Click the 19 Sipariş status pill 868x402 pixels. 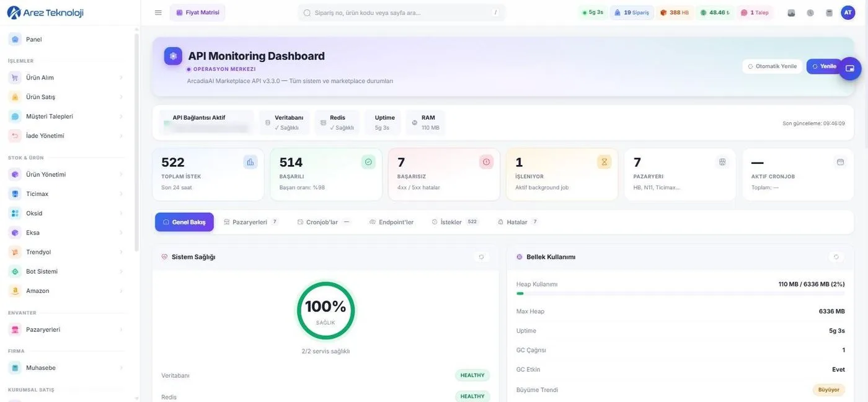[632, 12]
